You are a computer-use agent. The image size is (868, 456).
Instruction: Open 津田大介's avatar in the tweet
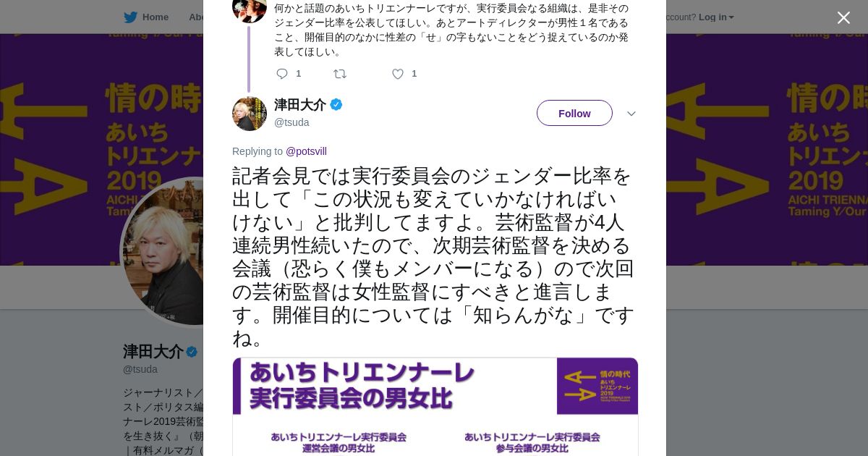coord(250,114)
